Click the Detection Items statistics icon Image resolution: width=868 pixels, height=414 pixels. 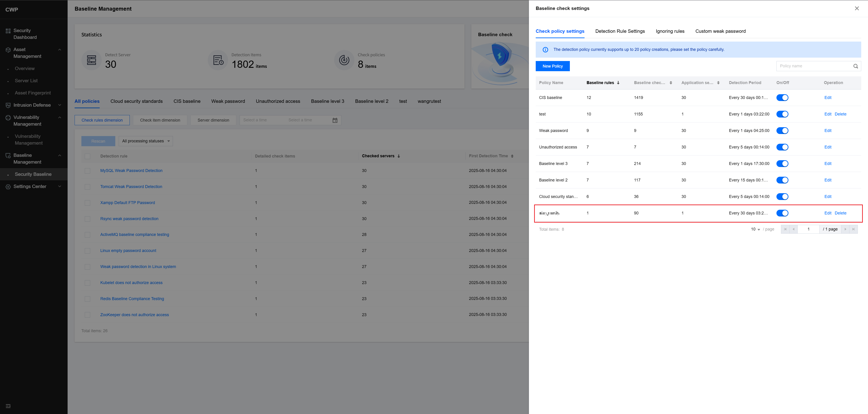218,60
